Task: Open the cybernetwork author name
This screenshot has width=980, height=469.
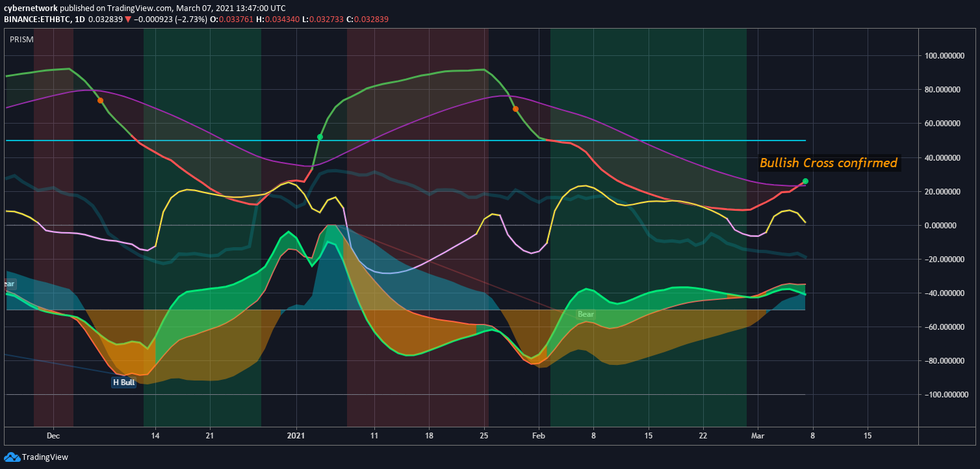Action: coord(31,8)
